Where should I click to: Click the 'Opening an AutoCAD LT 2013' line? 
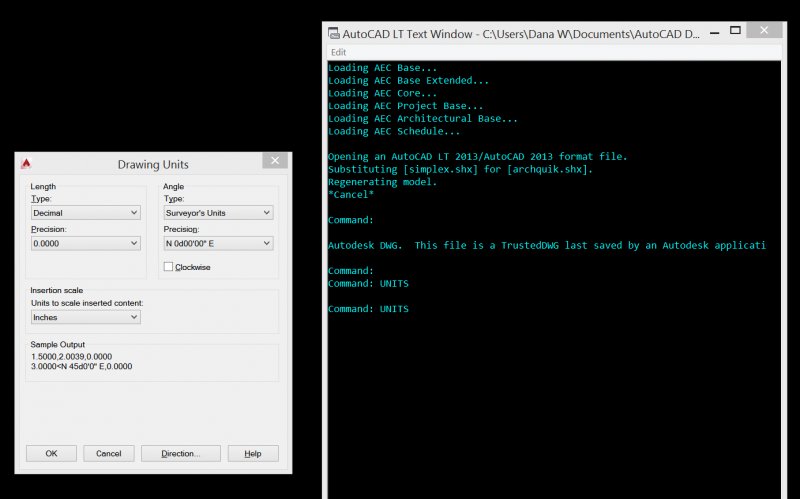click(478, 156)
